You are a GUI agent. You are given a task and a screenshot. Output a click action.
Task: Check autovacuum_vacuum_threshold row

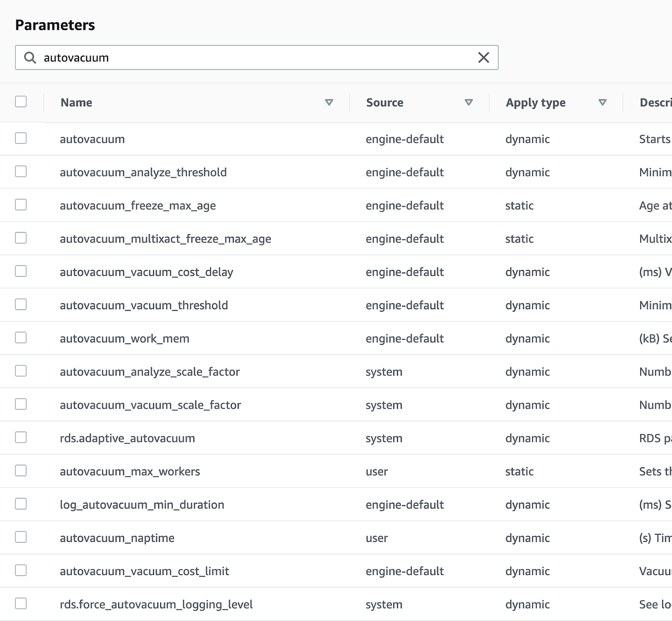click(21, 304)
